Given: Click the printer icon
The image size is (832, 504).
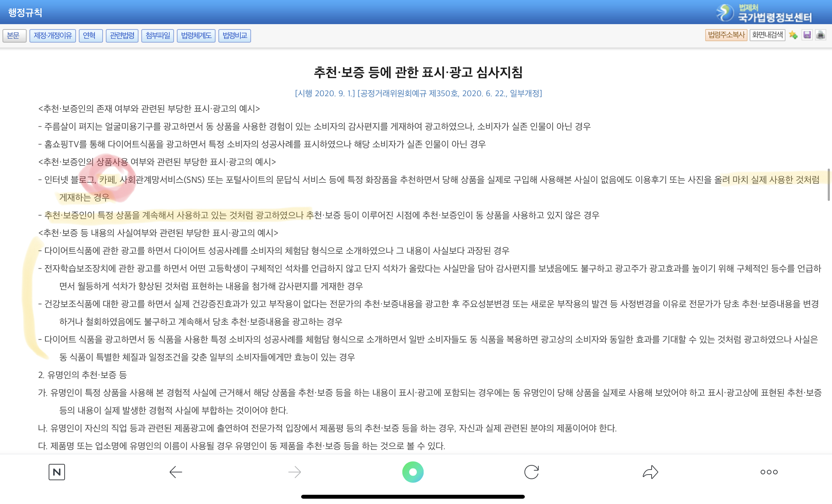Looking at the screenshot, I should click(821, 35).
